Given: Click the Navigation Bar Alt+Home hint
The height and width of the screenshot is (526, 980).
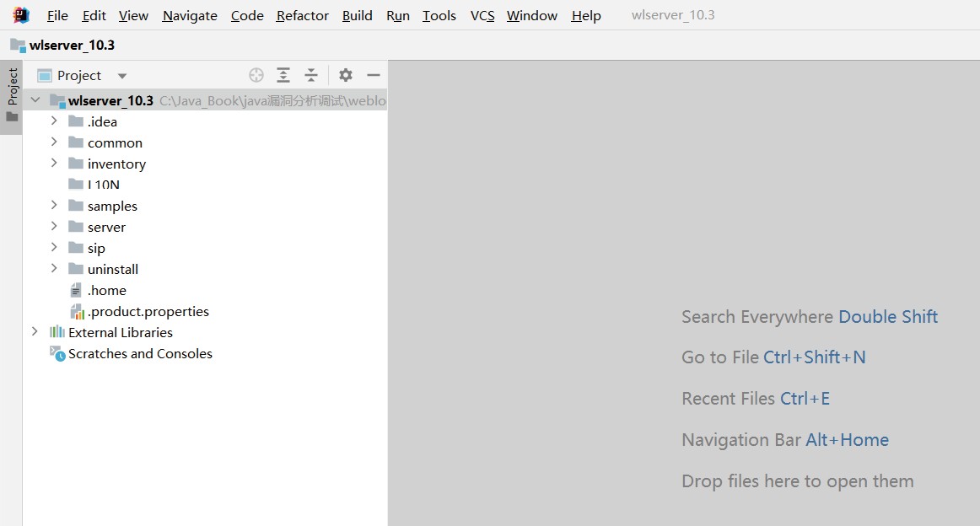Looking at the screenshot, I should click(785, 440).
